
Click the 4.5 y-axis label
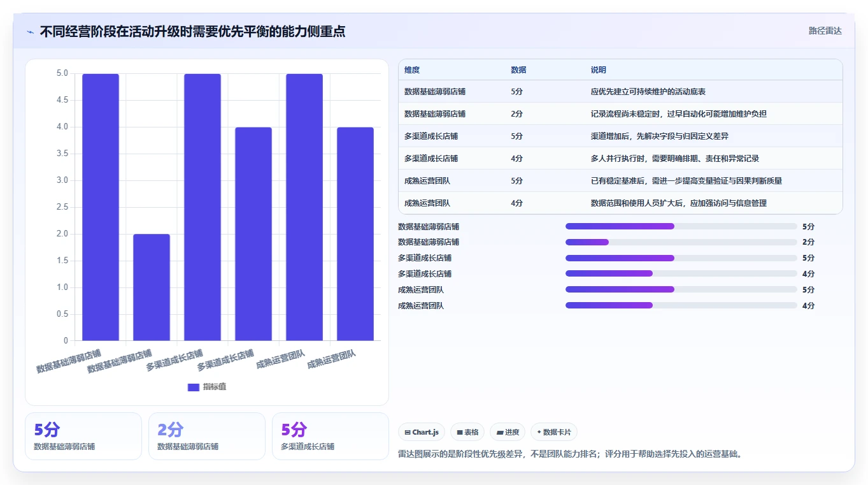[62, 100]
